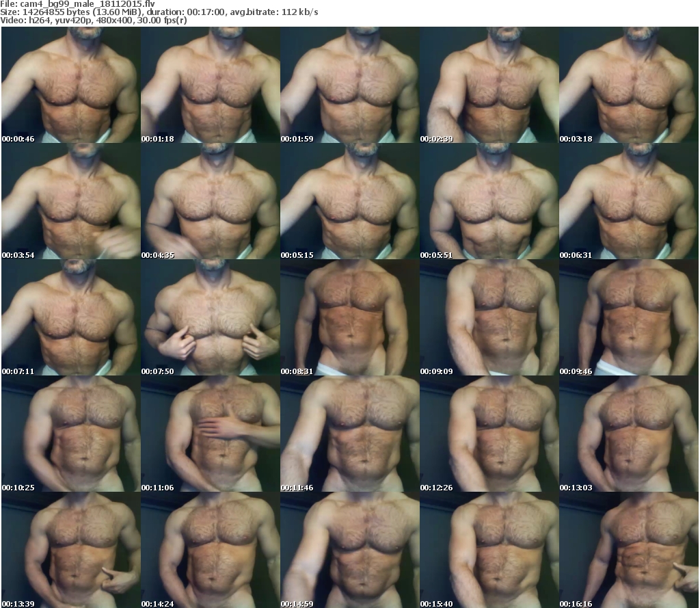Select the last frame at 00:16:16
This screenshot has height=608, width=700.
coord(629,550)
